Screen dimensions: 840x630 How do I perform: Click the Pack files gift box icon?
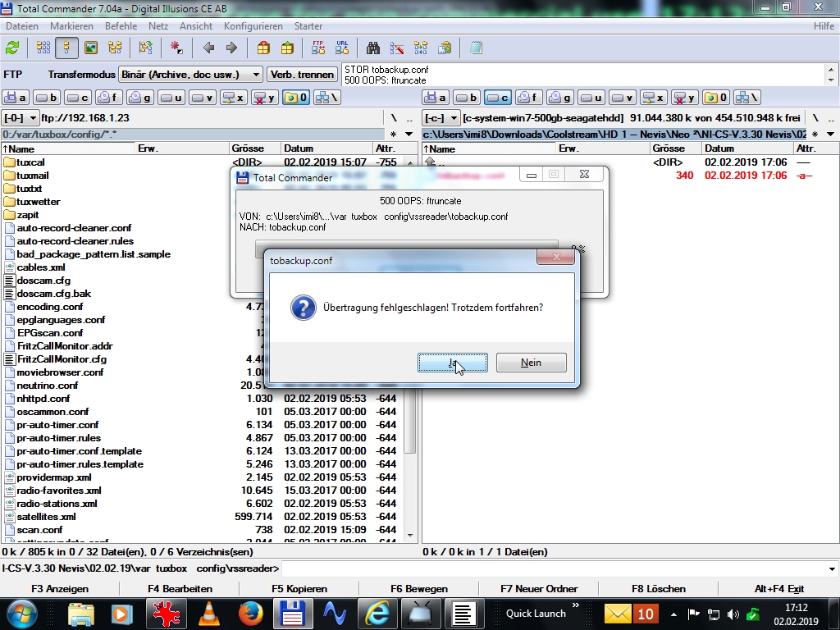coord(263,48)
